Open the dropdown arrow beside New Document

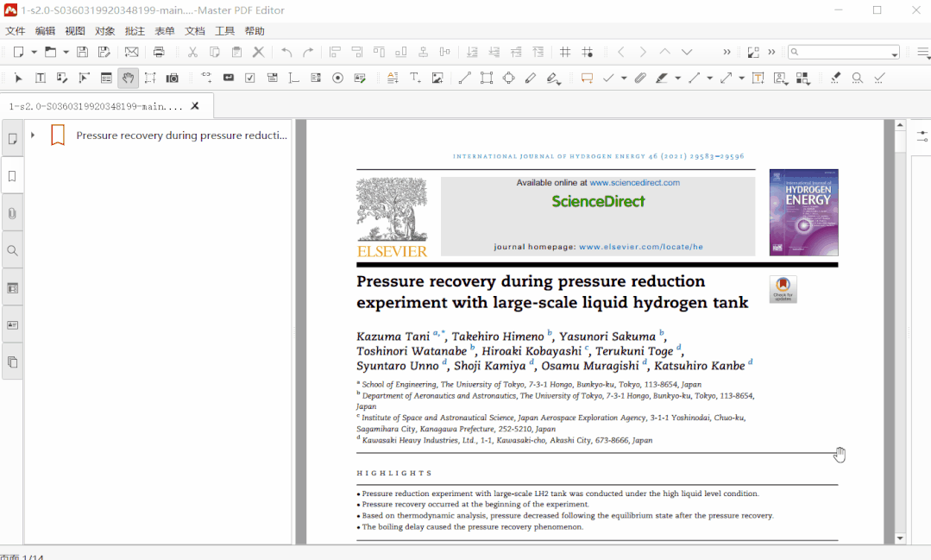point(34,52)
